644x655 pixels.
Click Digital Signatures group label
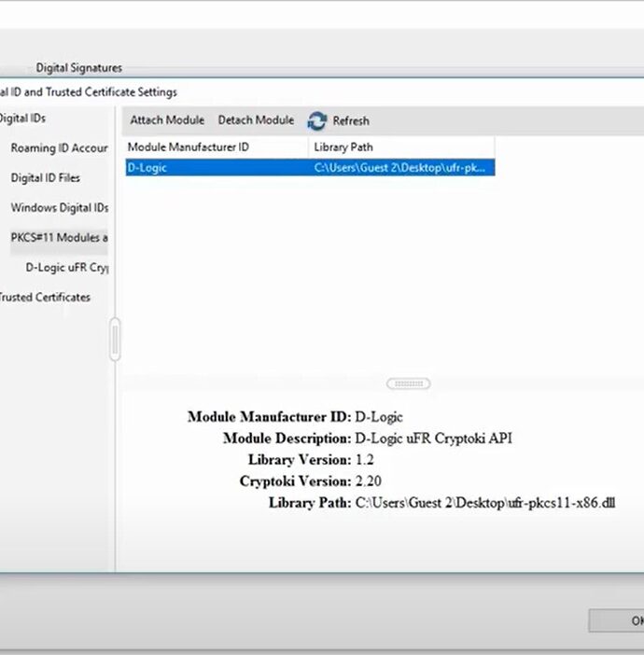point(79,68)
